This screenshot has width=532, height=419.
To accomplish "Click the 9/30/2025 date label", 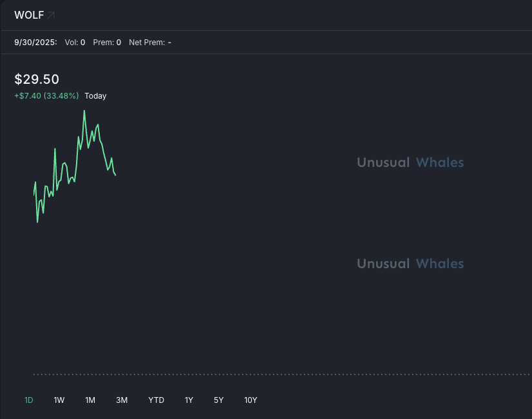I will point(35,43).
